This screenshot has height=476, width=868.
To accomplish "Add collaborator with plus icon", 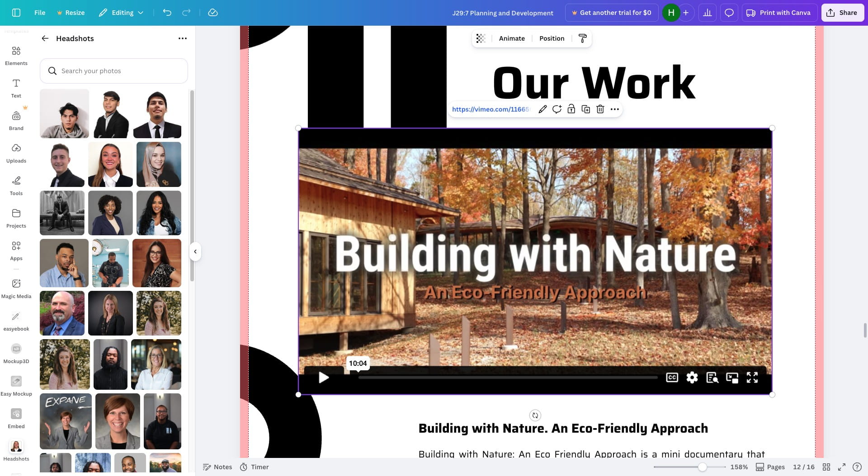I will [686, 13].
